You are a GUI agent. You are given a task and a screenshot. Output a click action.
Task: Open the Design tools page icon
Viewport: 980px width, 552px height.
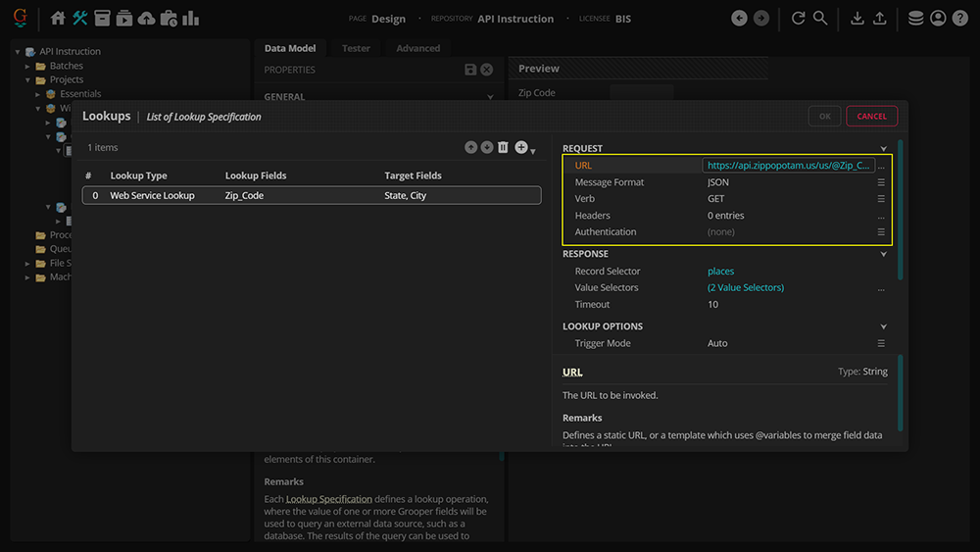[80, 19]
